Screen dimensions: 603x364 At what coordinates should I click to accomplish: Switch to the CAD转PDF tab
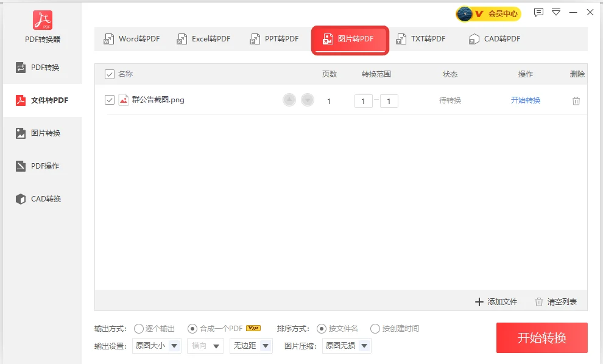[495, 39]
